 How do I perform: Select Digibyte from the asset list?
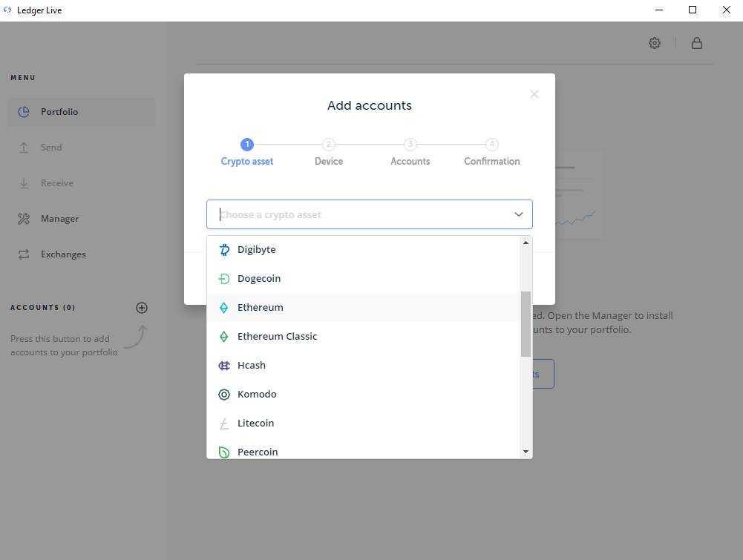point(364,249)
